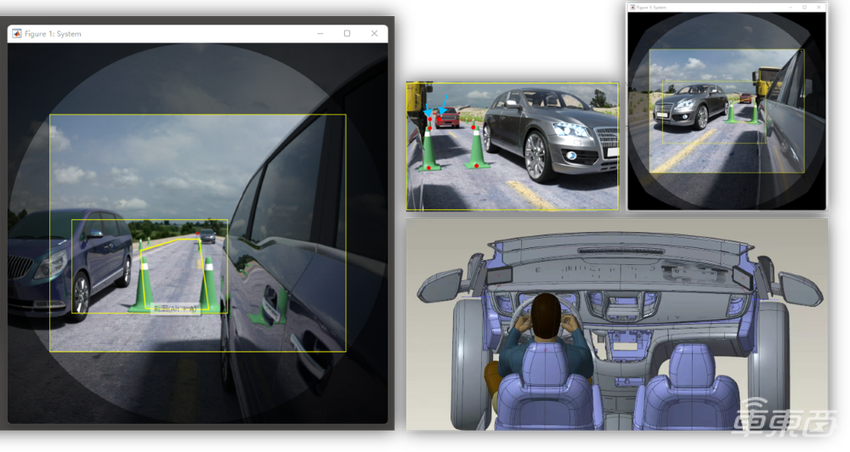Close the small figure window at top right

(819, 8)
